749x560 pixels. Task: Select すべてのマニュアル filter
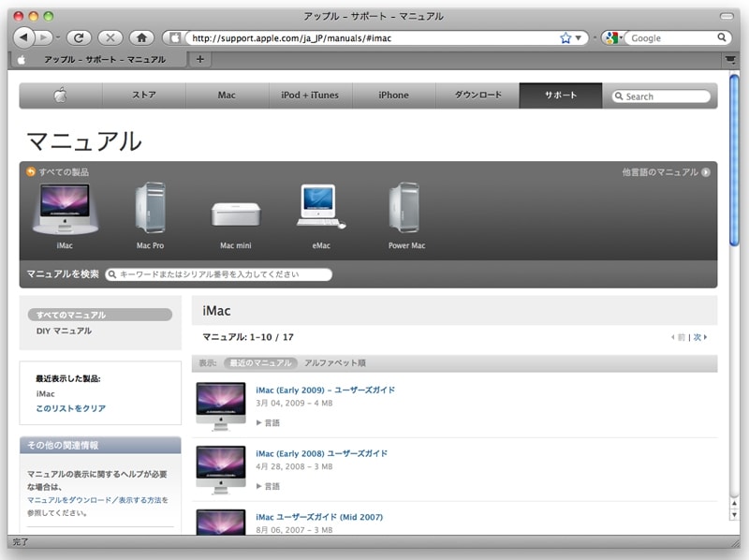click(100, 315)
